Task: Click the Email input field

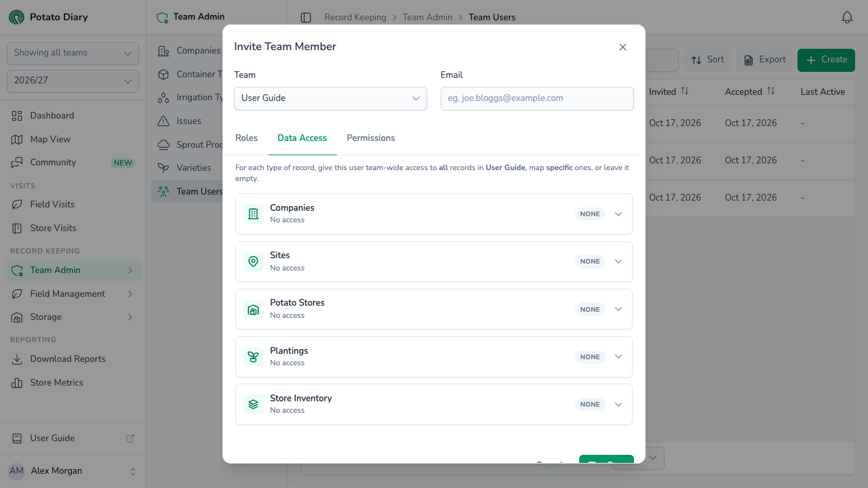Action: [537, 98]
